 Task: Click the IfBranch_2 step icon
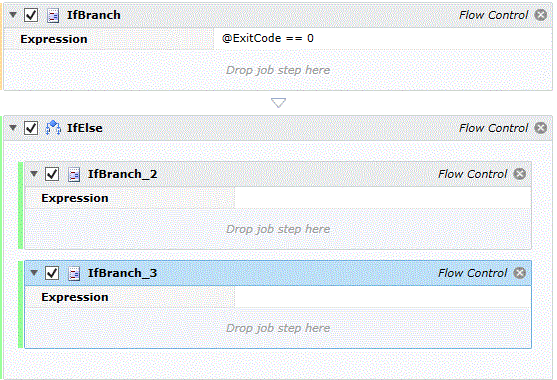[x=74, y=174]
